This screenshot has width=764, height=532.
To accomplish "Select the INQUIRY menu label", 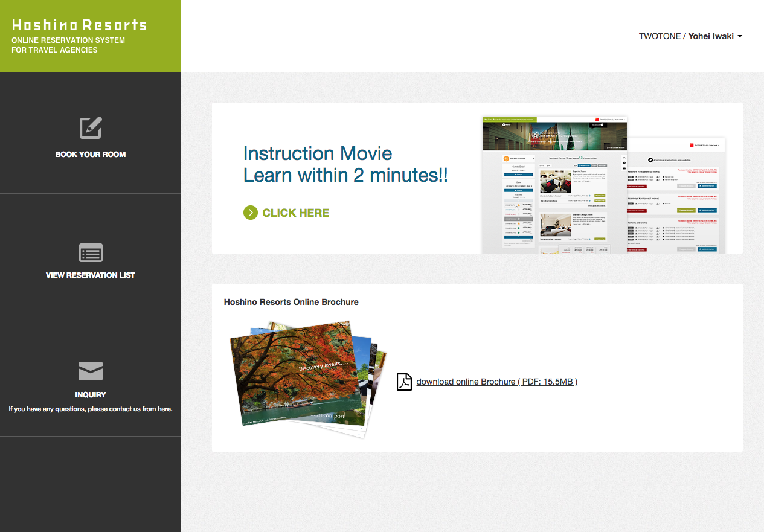I will click(x=91, y=395).
